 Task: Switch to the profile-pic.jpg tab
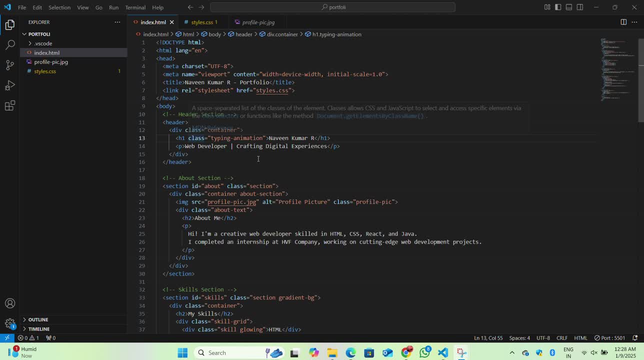(258, 22)
